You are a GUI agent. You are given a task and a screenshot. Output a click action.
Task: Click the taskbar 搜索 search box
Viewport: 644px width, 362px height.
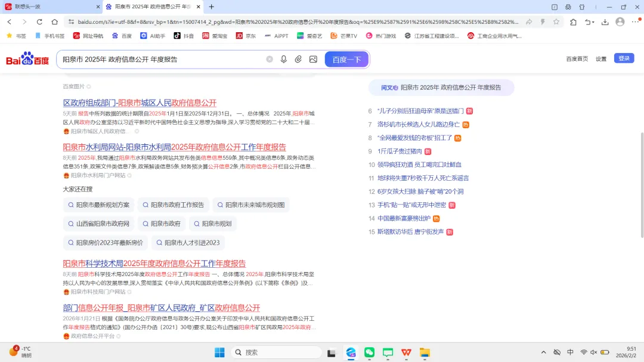(x=276, y=352)
